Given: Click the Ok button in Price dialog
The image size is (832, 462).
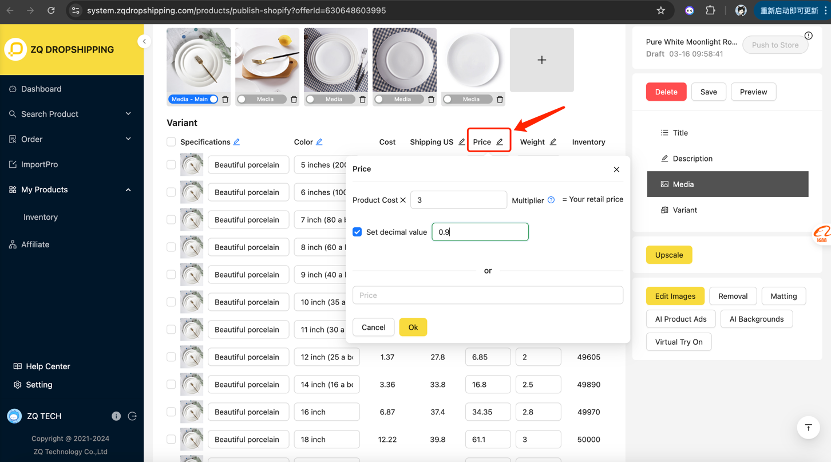Looking at the screenshot, I should (413, 327).
